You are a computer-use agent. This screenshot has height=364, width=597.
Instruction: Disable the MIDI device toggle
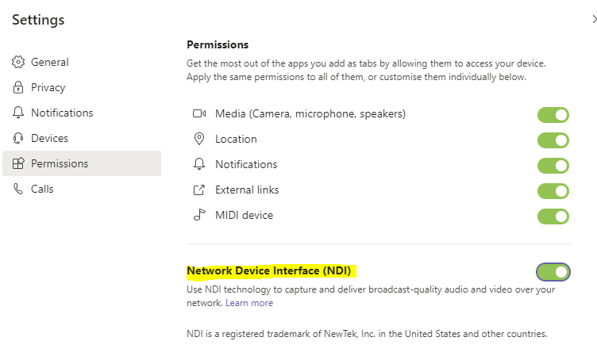[553, 216]
